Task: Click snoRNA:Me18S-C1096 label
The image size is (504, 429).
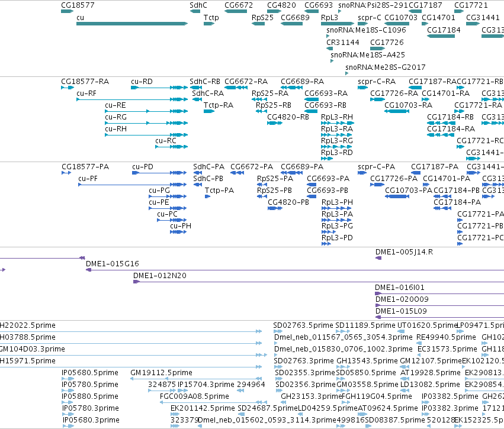Action: (x=366, y=30)
